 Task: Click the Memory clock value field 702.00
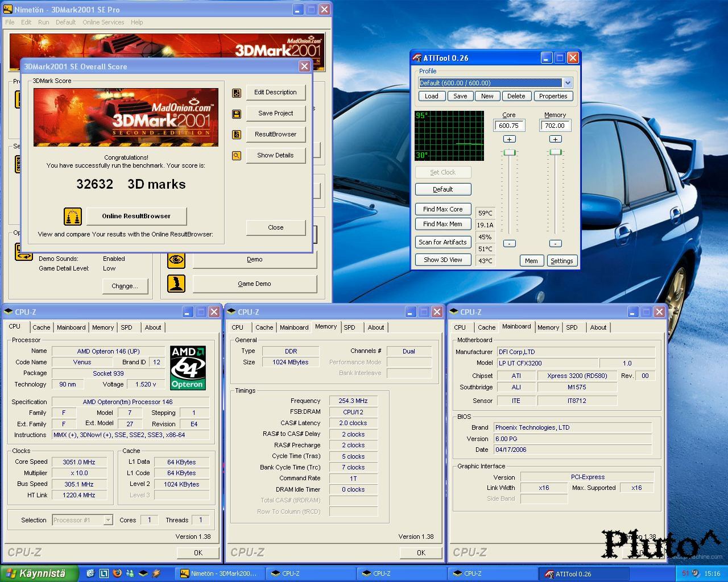click(555, 126)
